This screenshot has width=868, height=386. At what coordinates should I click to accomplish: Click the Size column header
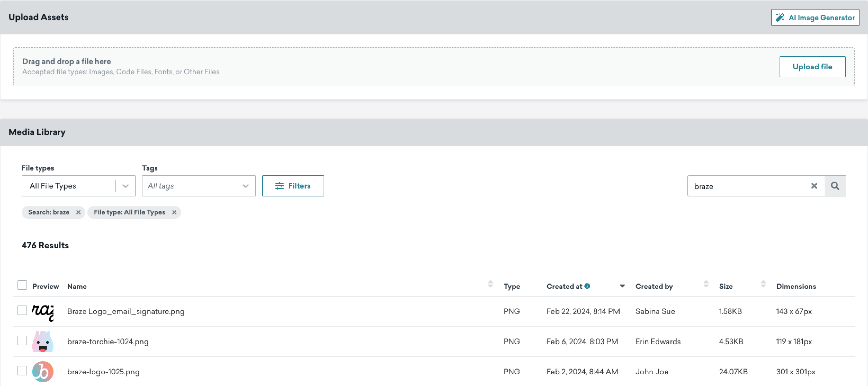[x=726, y=286]
